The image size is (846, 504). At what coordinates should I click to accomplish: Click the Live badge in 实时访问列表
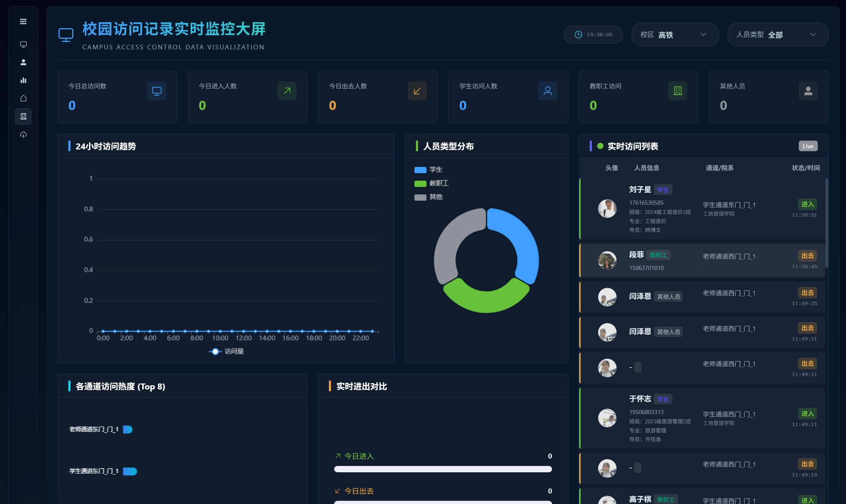coord(808,146)
